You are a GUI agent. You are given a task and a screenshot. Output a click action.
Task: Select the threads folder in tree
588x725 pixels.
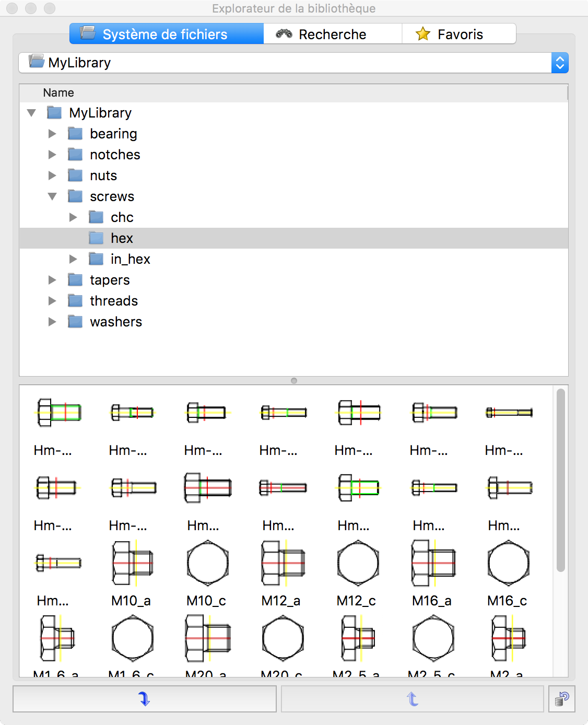(113, 301)
